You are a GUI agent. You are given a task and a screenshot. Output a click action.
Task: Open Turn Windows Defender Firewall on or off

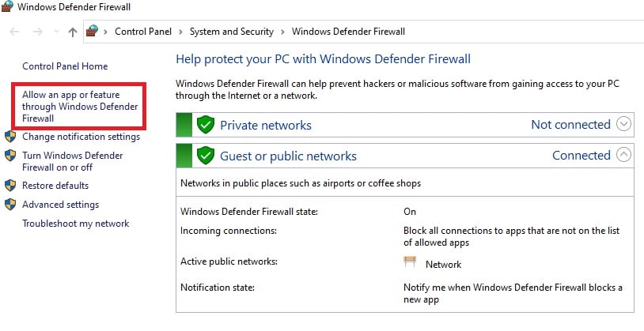click(72, 161)
